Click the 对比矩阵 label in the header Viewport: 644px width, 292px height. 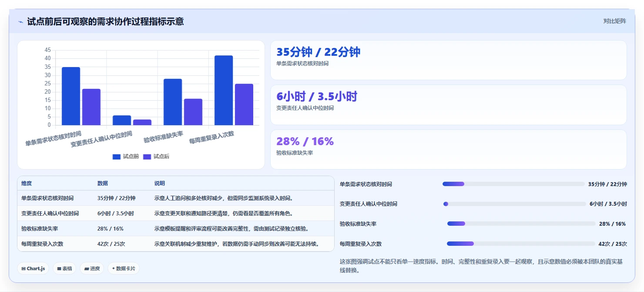point(615,21)
